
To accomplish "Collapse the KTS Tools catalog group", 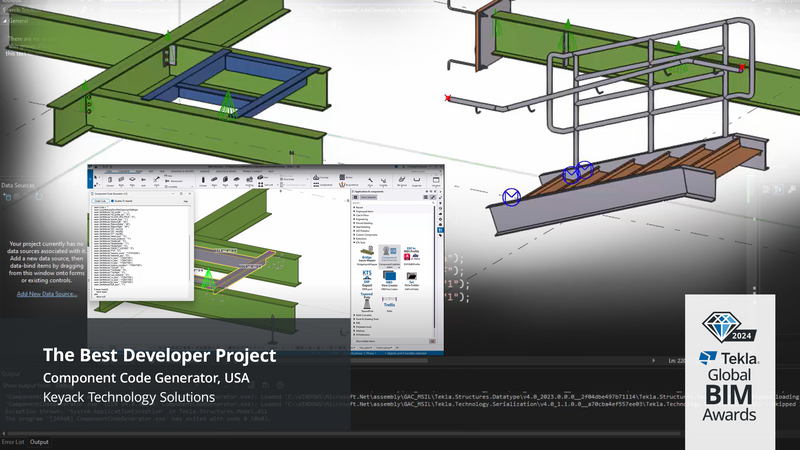I will point(354,242).
